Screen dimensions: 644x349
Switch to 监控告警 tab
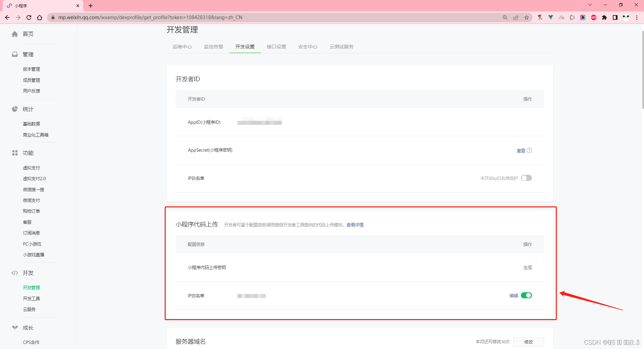(214, 47)
